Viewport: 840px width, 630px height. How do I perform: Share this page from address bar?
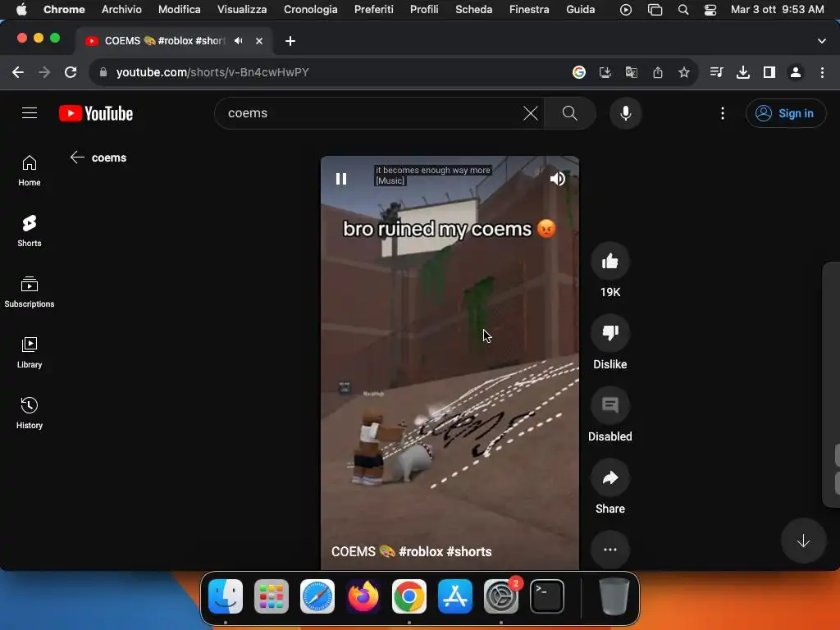coord(657,72)
